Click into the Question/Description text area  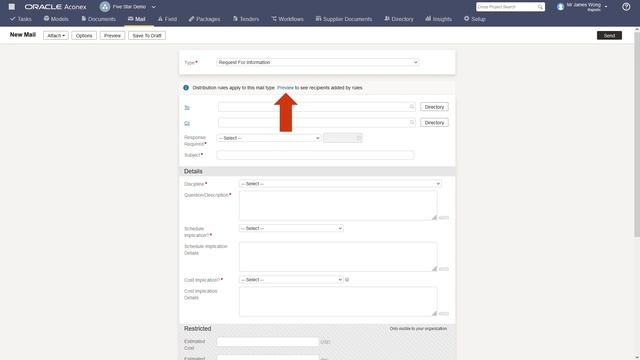338,205
